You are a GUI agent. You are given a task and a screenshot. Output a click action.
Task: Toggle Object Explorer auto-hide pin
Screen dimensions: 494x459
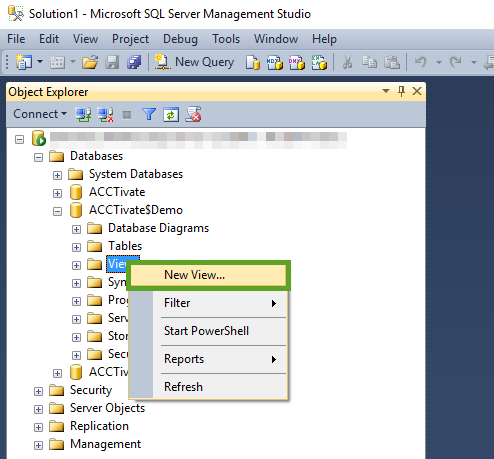[x=401, y=91]
